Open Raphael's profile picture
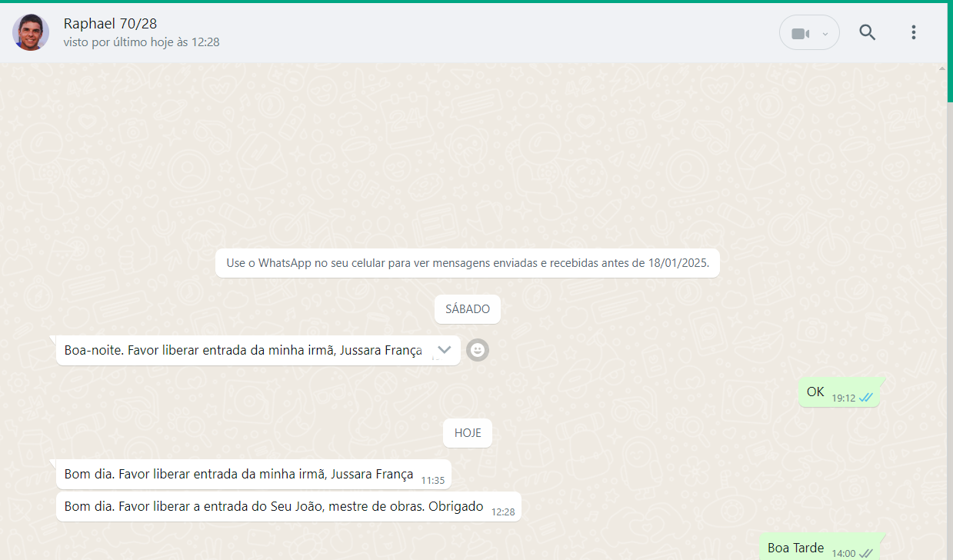The width and height of the screenshot is (953, 560). click(x=31, y=32)
